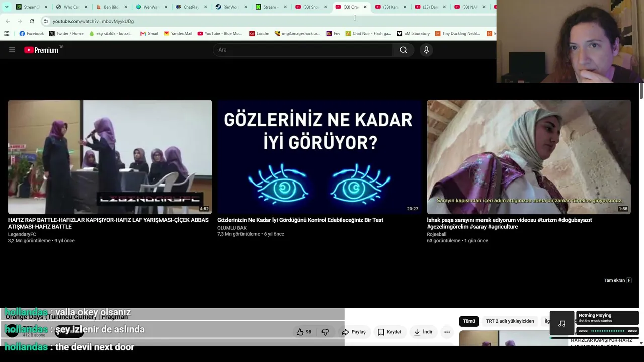644x362 pixels.
Task: Open 'İshak paşa sarayını merak ediyorum' title link
Action: pos(509,223)
